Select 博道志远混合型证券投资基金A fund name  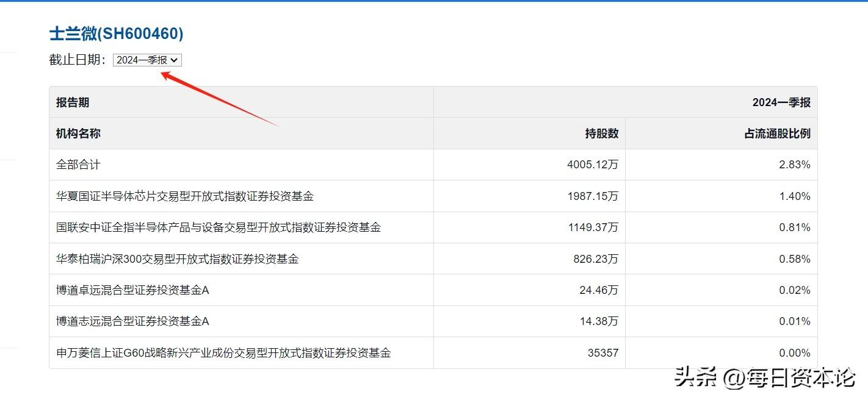click(132, 321)
